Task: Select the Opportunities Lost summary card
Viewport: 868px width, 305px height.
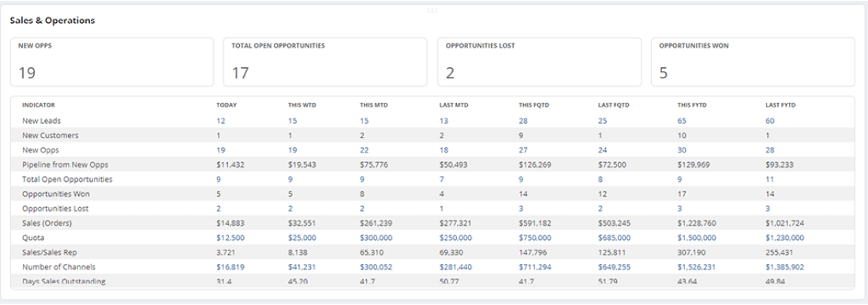Action: (539, 62)
